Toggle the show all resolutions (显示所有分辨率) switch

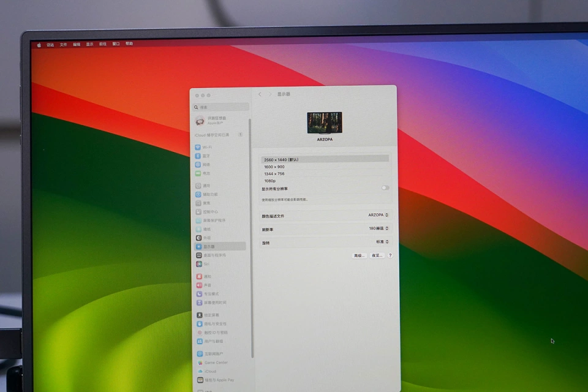coord(385,188)
